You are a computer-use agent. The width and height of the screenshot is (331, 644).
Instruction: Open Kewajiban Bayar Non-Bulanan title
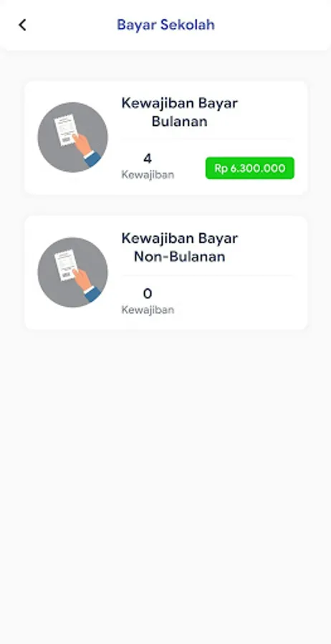pos(180,248)
